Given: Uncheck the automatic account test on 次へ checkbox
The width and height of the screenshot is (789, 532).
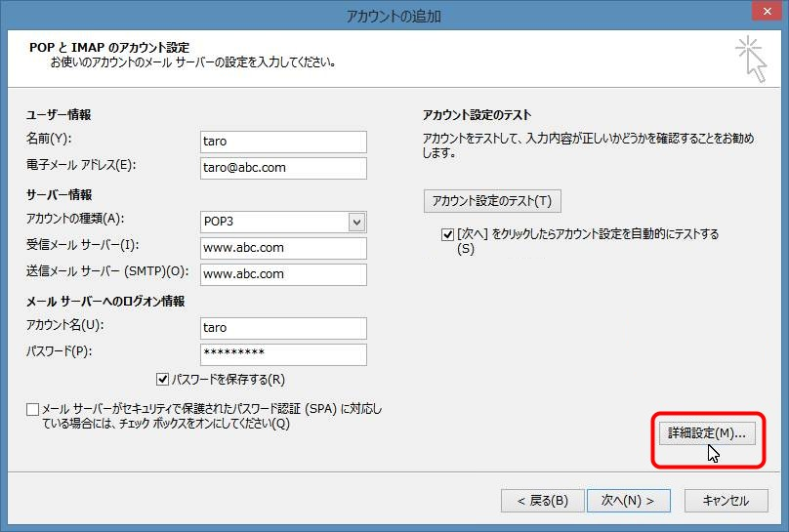Looking at the screenshot, I should pyautogui.click(x=447, y=234).
